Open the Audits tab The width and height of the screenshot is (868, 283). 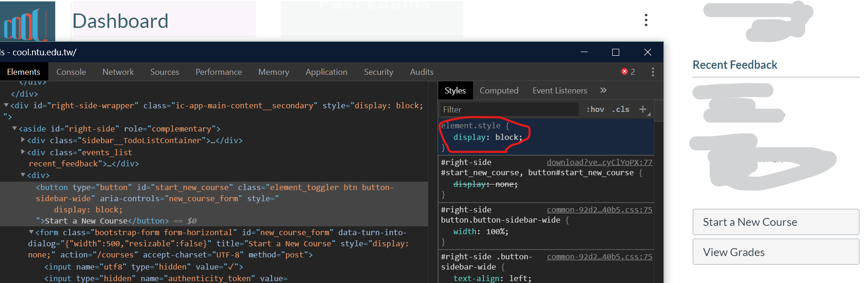(x=421, y=72)
